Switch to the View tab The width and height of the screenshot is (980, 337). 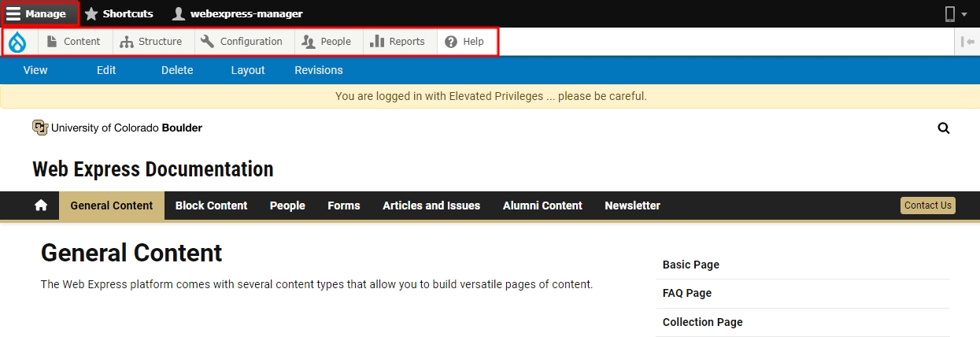click(35, 70)
